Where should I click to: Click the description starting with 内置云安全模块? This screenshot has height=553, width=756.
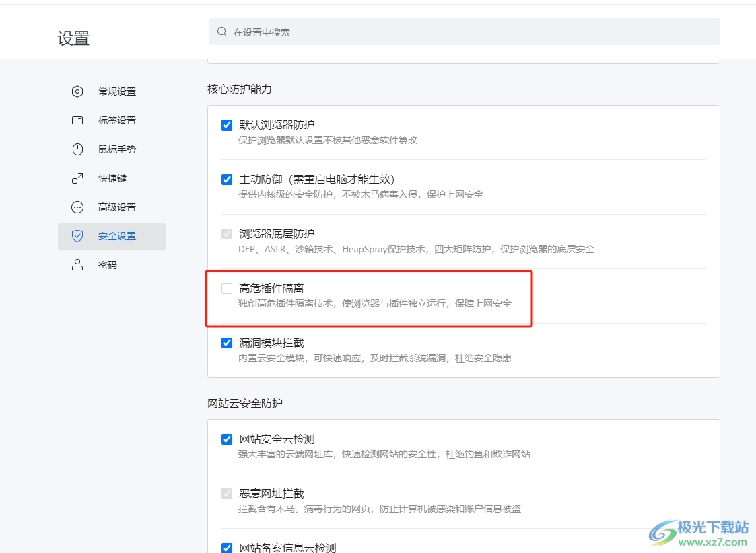point(374,358)
